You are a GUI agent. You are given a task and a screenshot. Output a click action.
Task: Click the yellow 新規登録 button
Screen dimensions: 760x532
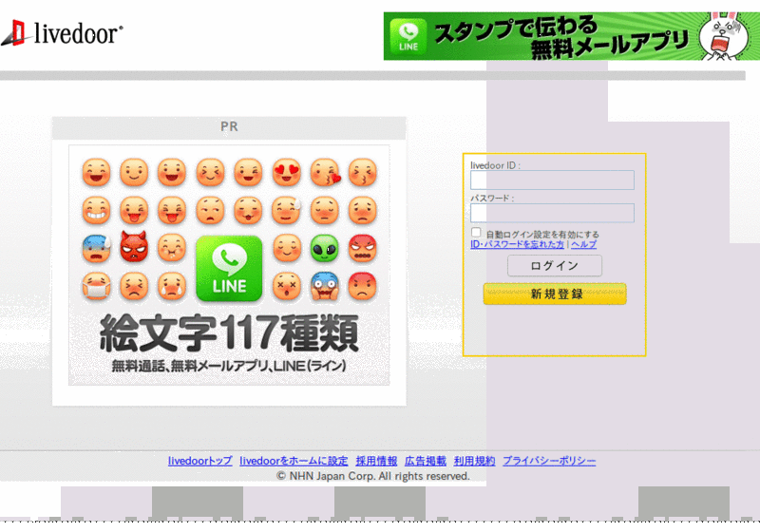tap(555, 294)
